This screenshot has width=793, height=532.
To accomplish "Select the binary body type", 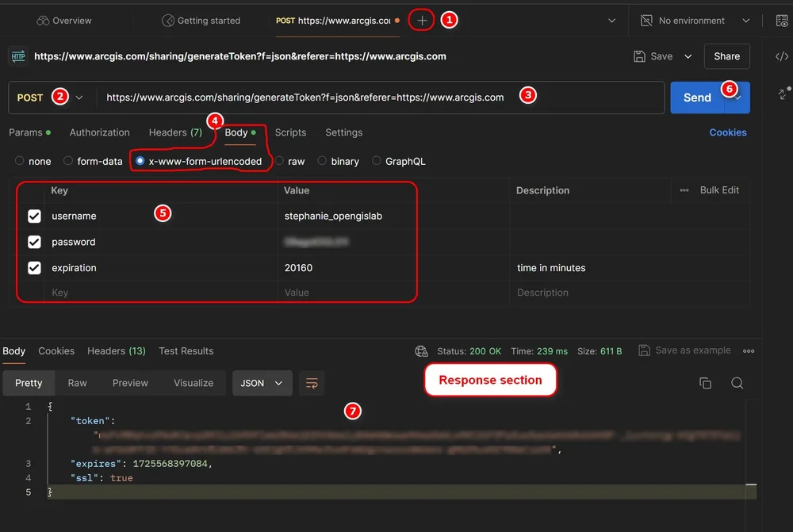I will tap(322, 161).
